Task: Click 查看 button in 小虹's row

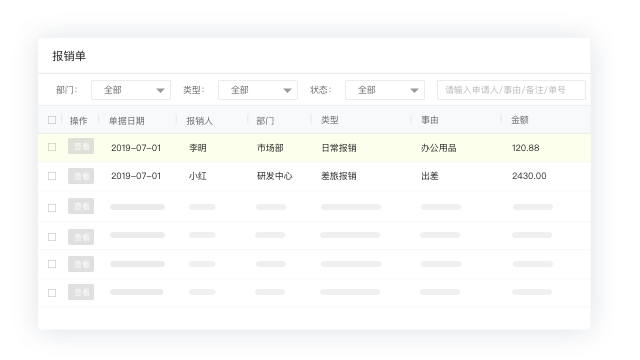Action: coord(81,176)
